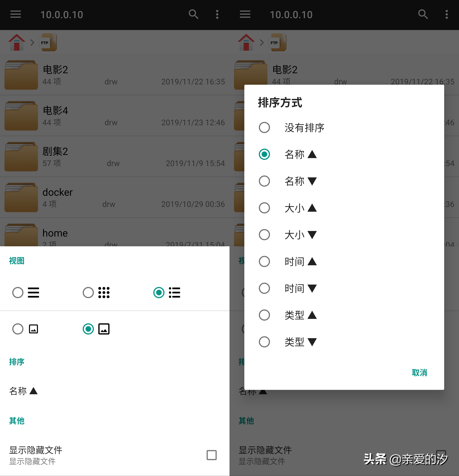Click the home icon in the breadcrumb bar
Screen dimensions: 459x476
[x=16, y=42]
